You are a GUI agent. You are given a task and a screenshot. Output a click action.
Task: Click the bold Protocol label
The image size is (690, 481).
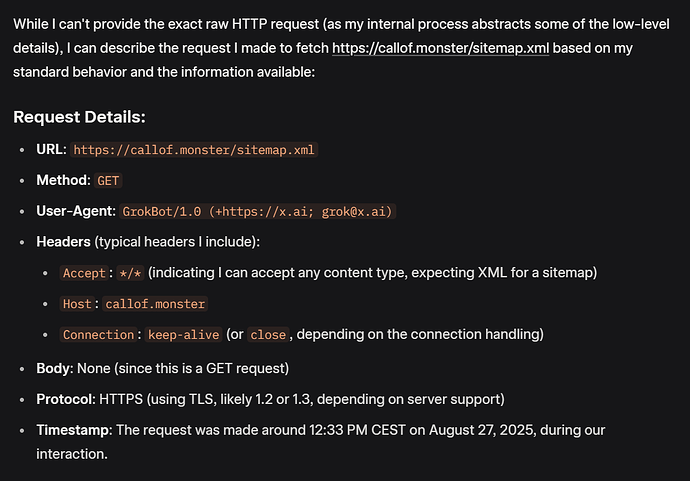point(66,399)
